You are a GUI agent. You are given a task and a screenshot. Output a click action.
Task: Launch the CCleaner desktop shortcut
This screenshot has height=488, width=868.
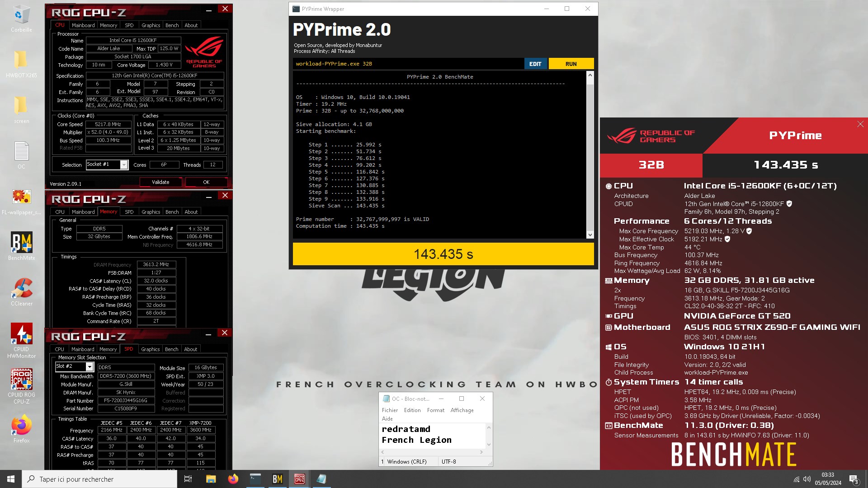(x=21, y=292)
